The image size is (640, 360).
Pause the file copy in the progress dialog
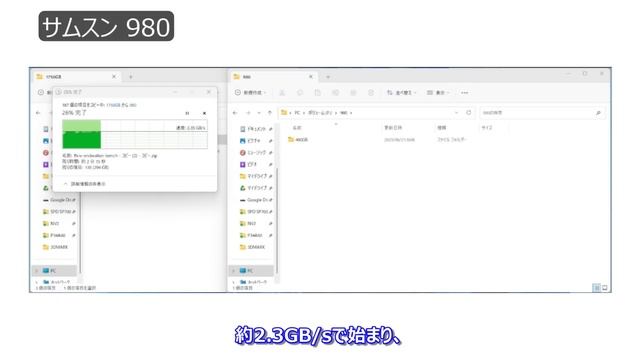pyautogui.click(x=187, y=113)
